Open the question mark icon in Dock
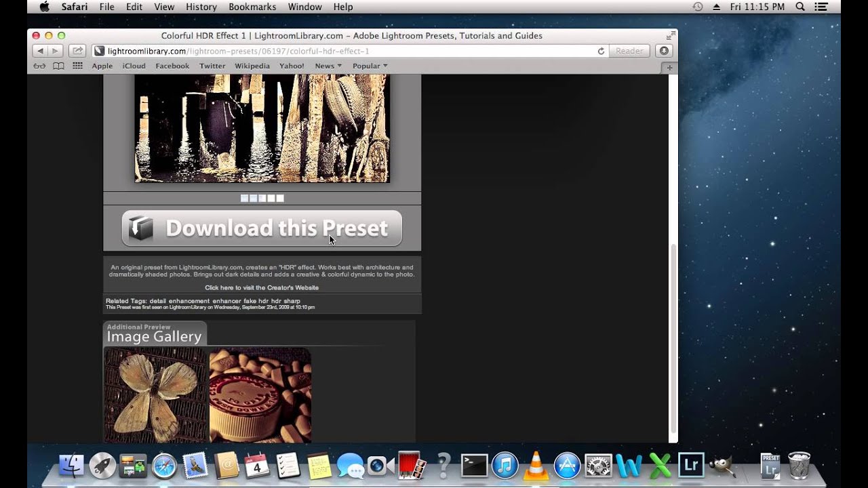Viewport: 868px width, 488px height. 443,466
